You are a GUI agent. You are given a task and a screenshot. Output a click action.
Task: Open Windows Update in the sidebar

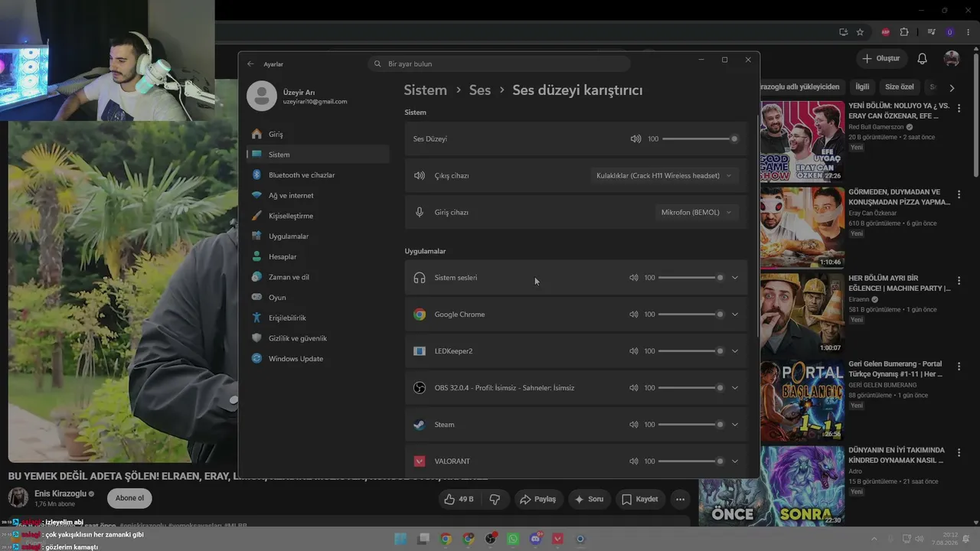(x=318, y=359)
